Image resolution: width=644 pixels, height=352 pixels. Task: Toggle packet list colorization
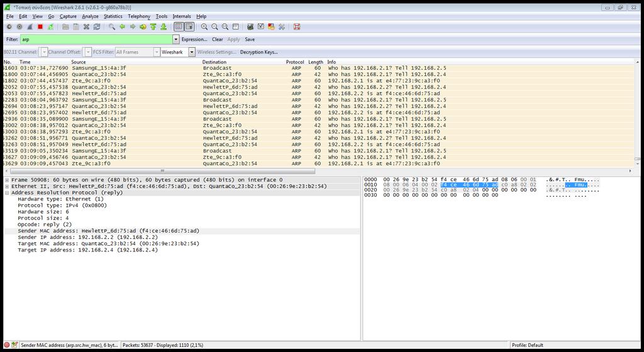pyautogui.click(x=179, y=26)
